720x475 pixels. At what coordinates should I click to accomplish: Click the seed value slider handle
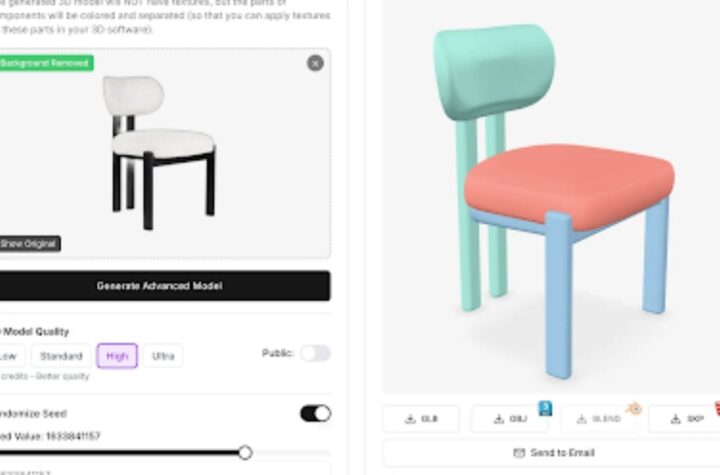click(x=245, y=452)
